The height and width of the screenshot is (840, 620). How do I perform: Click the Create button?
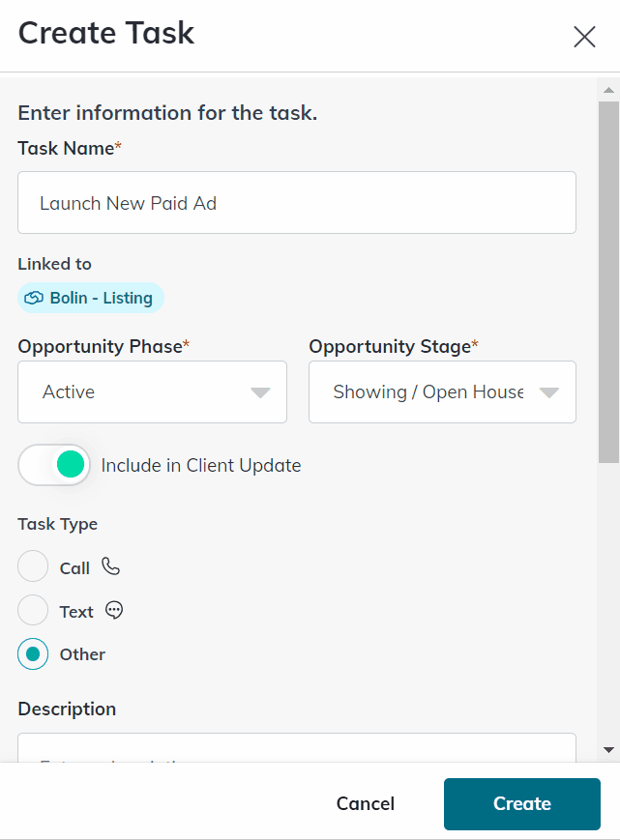(x=521, y=803)
